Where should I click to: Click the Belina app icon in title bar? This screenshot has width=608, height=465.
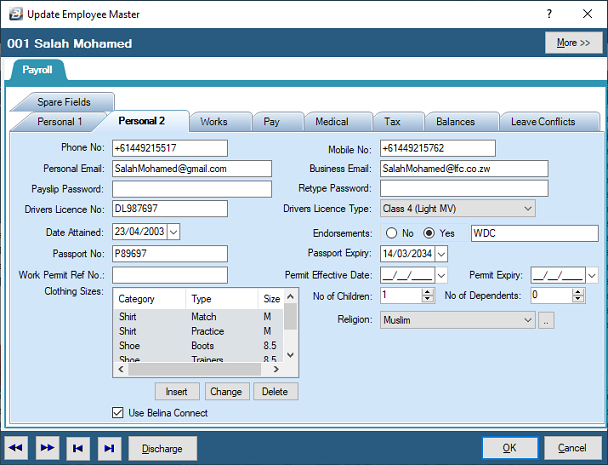point(16,14)
